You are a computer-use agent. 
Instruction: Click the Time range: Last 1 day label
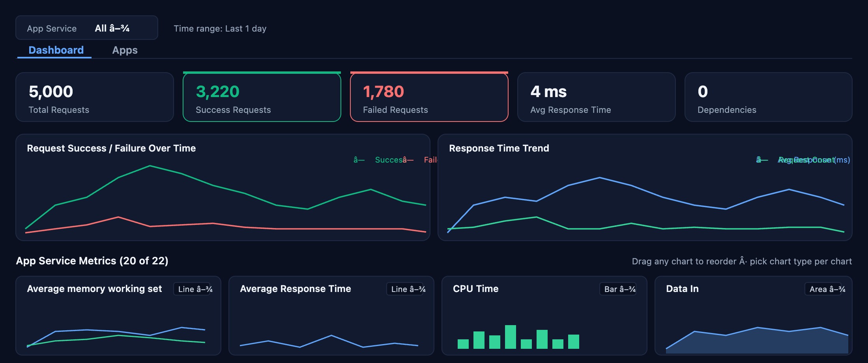click(x=220, y=28)
